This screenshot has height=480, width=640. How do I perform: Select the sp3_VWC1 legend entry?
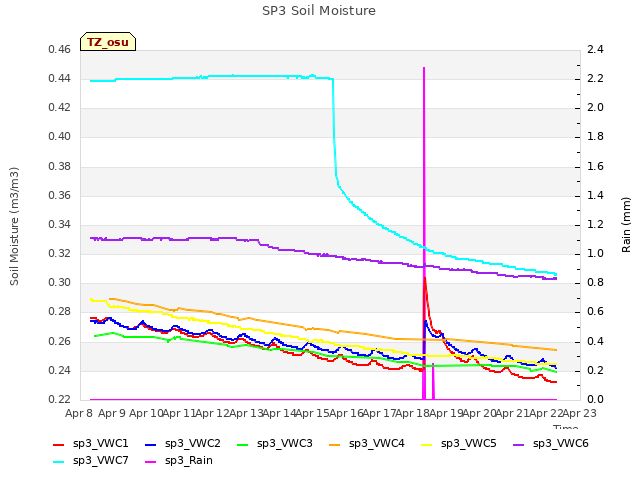tap(91, 444)
